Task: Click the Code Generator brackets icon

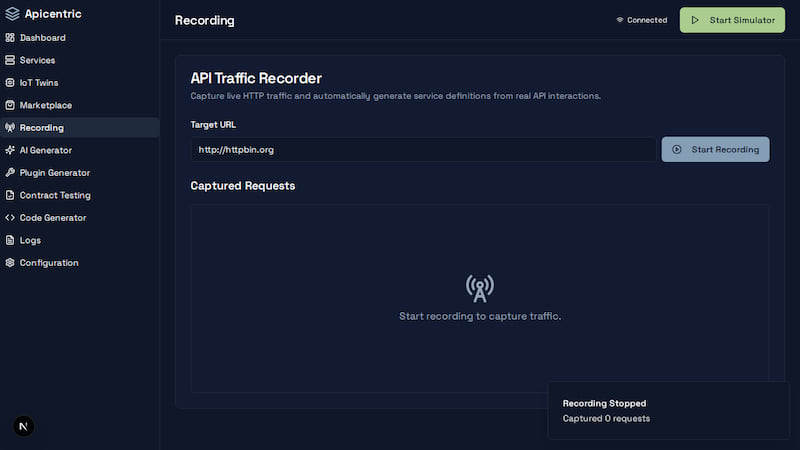Action: click(x=10, y=217)
